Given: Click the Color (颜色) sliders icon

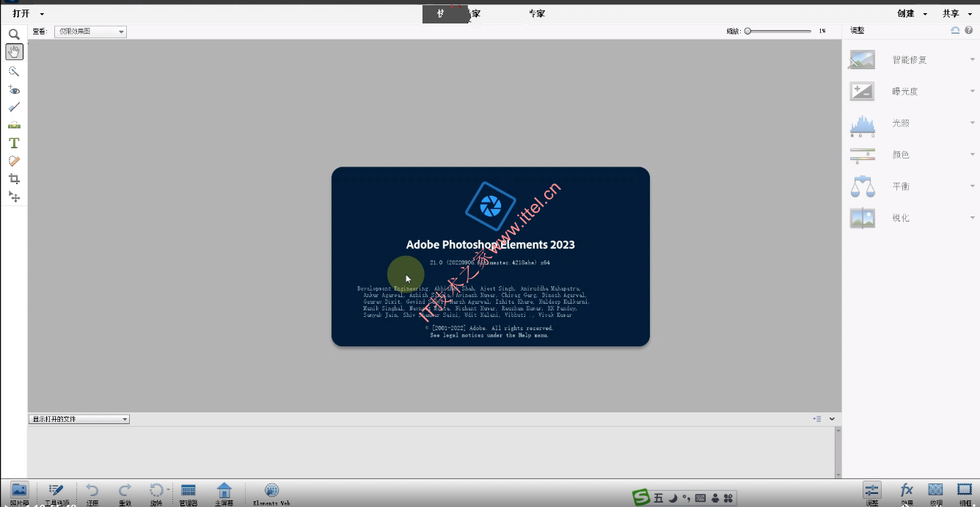Looking at the screenshot, I should 862,155.
